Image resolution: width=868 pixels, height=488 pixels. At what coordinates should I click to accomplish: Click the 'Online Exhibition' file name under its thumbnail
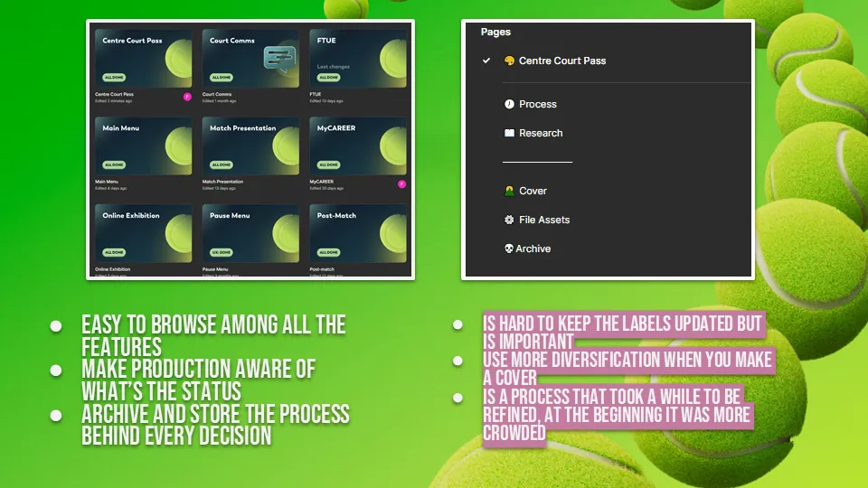(x=112, y=269)
